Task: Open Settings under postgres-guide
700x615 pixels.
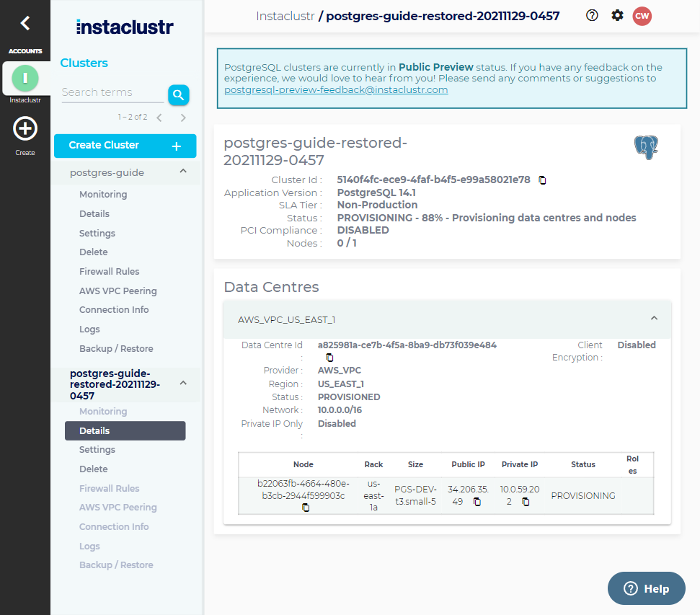Action: 97,233
